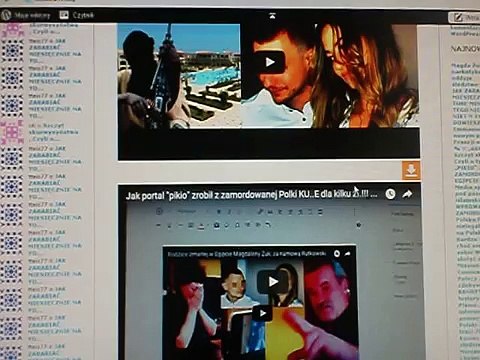Click the collapse arrow in the admin bar centre
This screenshot has height=360, width=480.
click(x=273, y=15)
